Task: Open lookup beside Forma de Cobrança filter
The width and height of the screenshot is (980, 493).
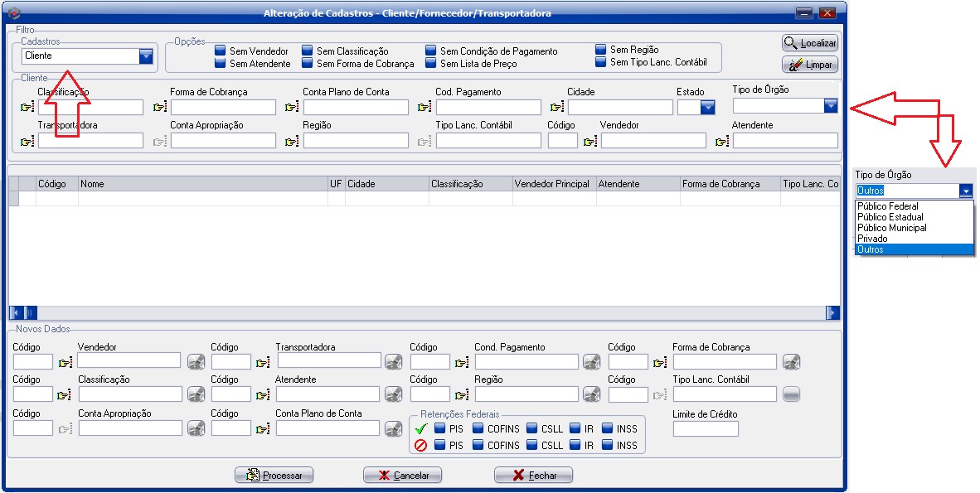Action: click(160, 107)
